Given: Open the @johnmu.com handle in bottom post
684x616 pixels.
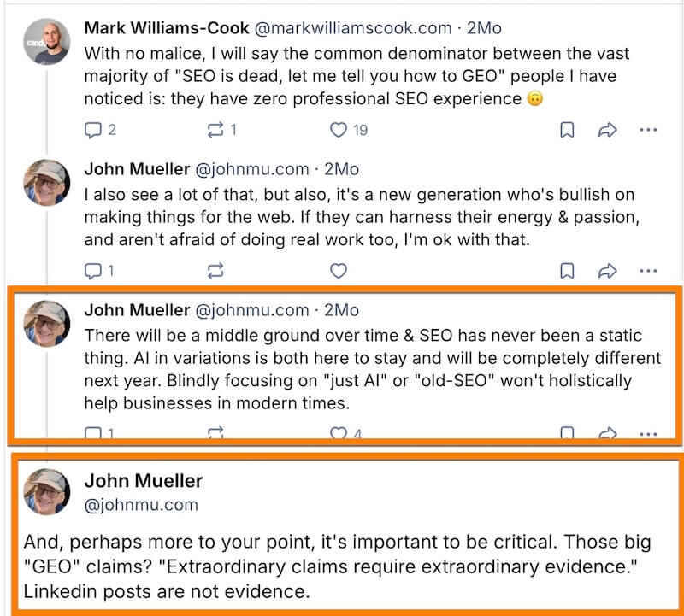Looking at the screenshot, I should pyautogui.click(x=141, y=505).
